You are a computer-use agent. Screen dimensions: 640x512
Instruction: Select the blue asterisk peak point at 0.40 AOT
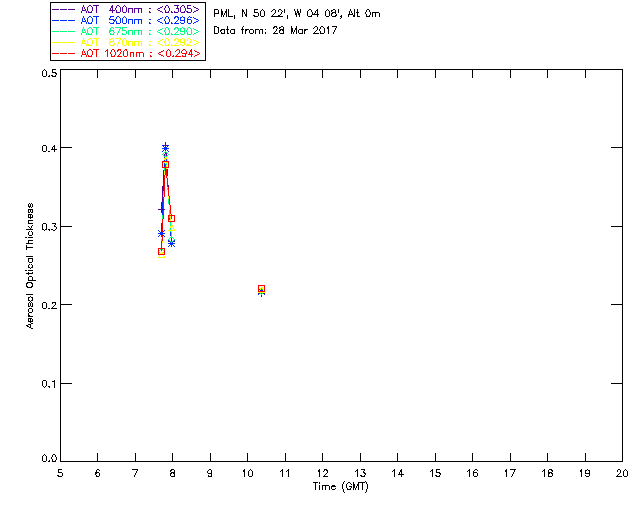[165, 149]
